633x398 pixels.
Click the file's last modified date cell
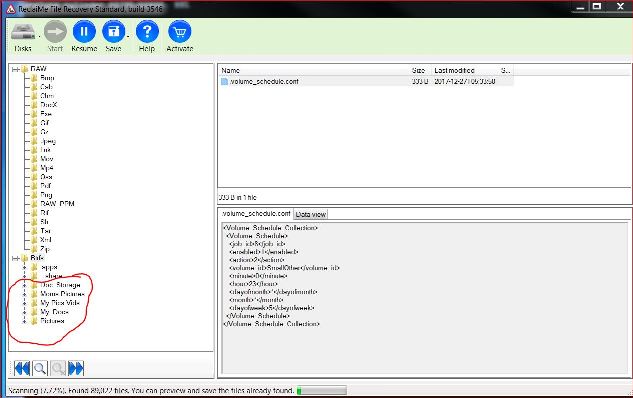tap(465, 82)
